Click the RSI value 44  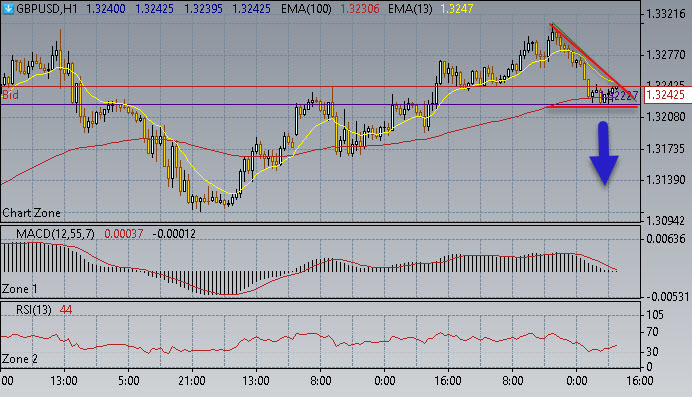pyautogui.click(x=66, y=310)
